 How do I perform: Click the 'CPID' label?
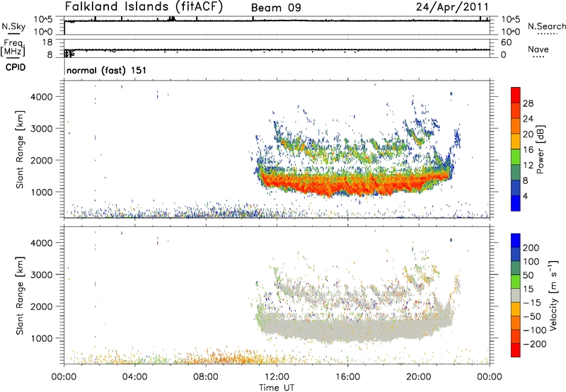[16, 67]
